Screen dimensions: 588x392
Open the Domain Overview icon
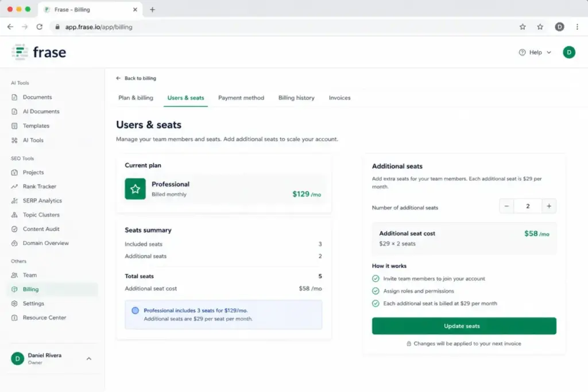coord(14,243)
